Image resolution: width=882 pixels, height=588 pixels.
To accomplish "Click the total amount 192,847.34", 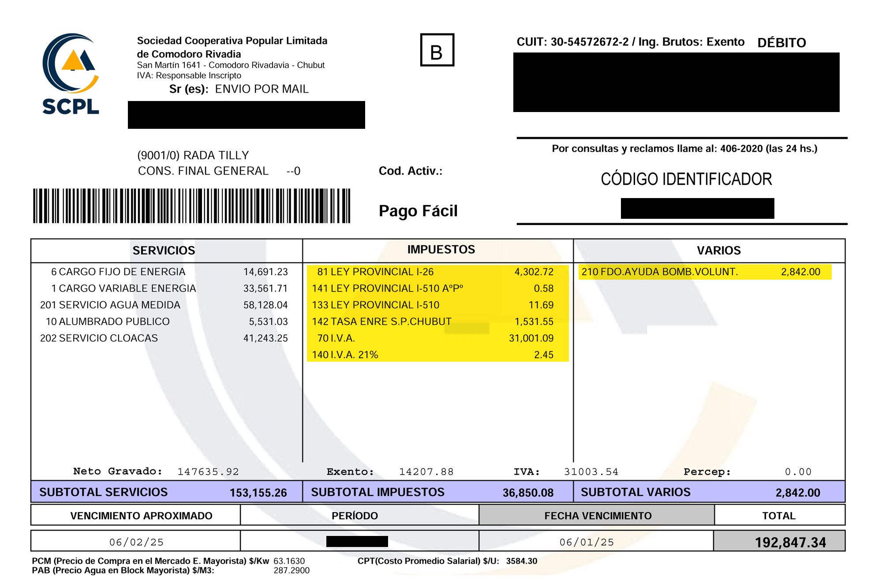I will coord(790,542).
